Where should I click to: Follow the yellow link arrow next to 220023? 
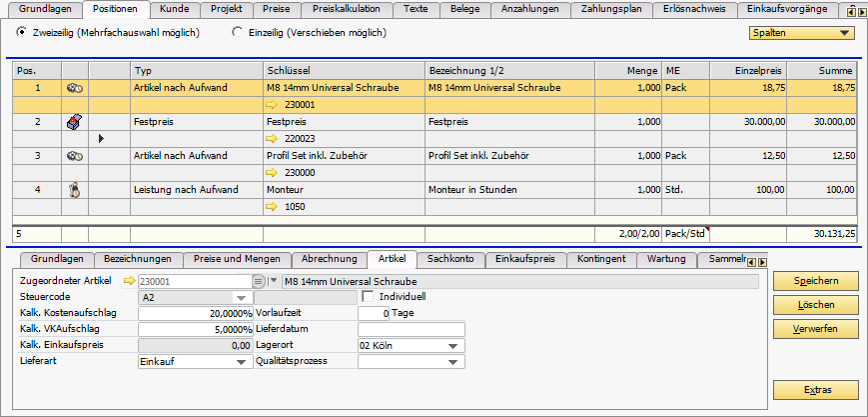coord(272,139)
